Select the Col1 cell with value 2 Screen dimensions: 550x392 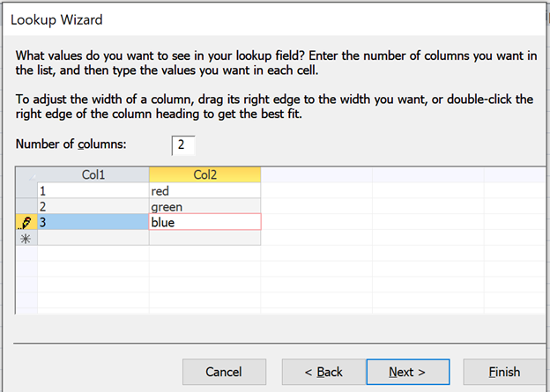coord(93,207)
